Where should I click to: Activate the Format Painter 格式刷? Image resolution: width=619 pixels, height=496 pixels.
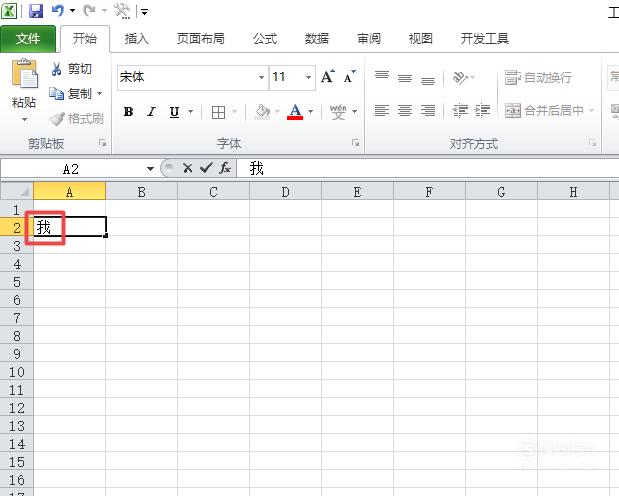77,118
